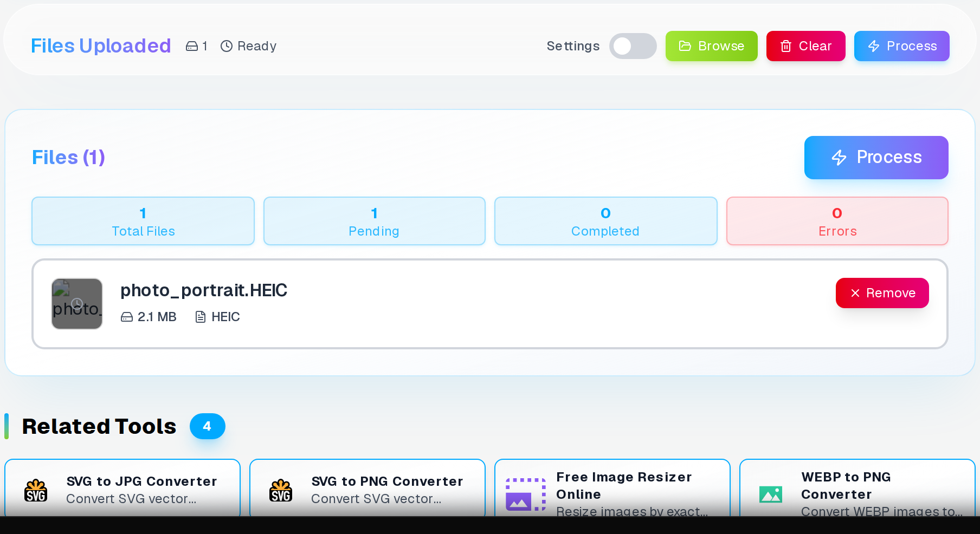Click the document icon beside HEIC

point(201,317)
